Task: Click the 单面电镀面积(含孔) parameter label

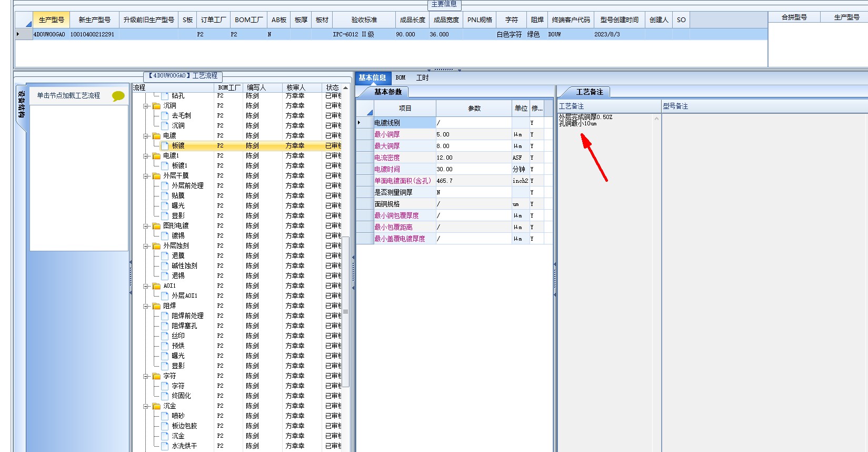Action: [x=403, y=181]
